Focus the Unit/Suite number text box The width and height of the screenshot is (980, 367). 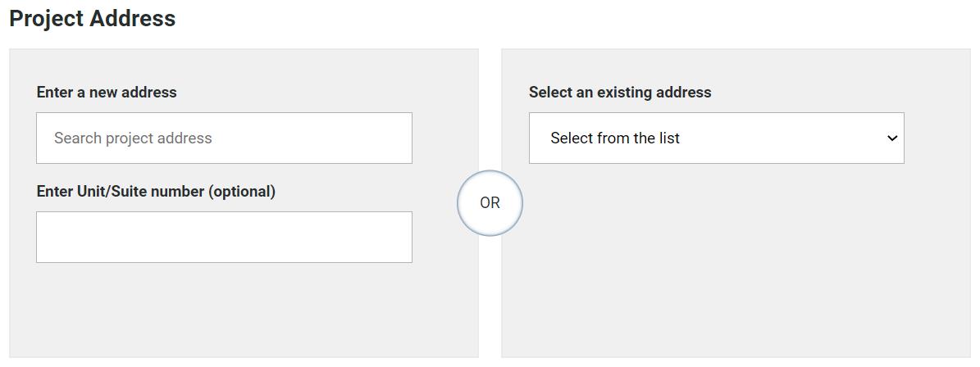(224, 238)
